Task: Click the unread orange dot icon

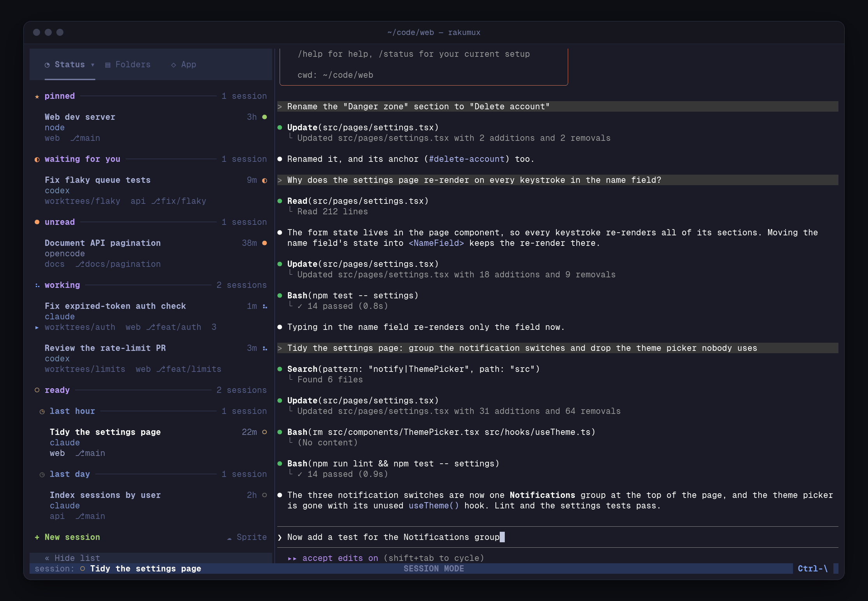Action: (37, 222)
